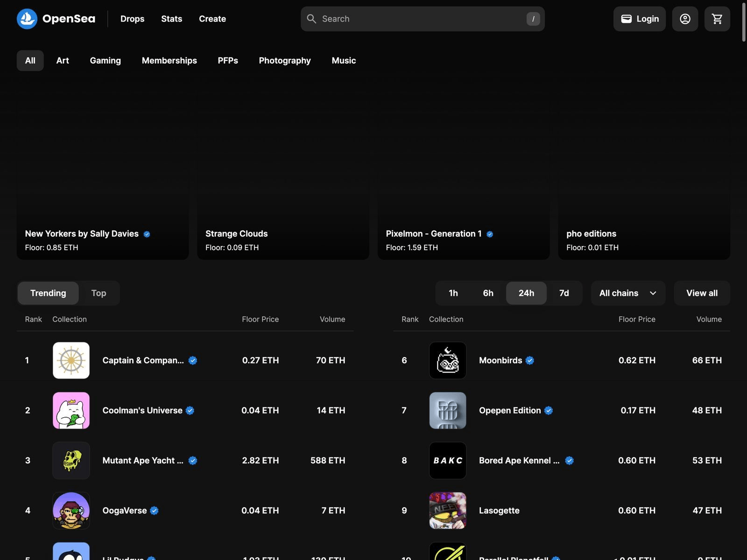Click the View all button
The width and height of the screenshot is (747, 560).
pos(702,293)
